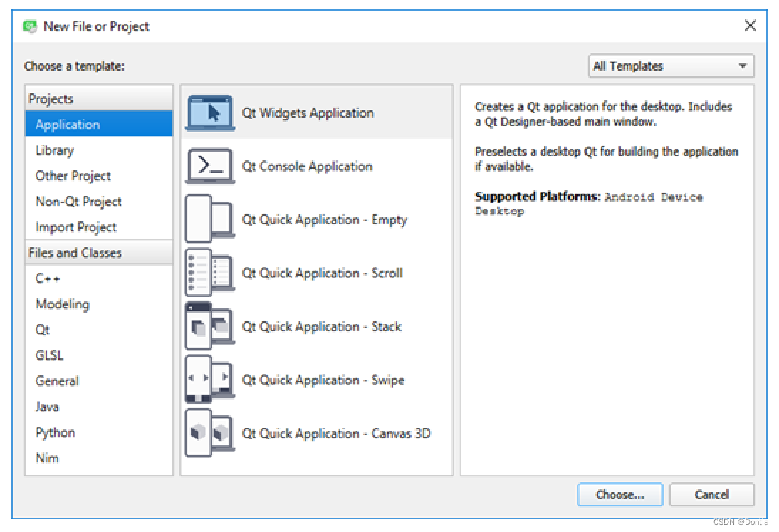Select Qt Quick Application - Canvas 3D label
The width and height of the screenshot is (779, 532).
[x=336, y=434]
